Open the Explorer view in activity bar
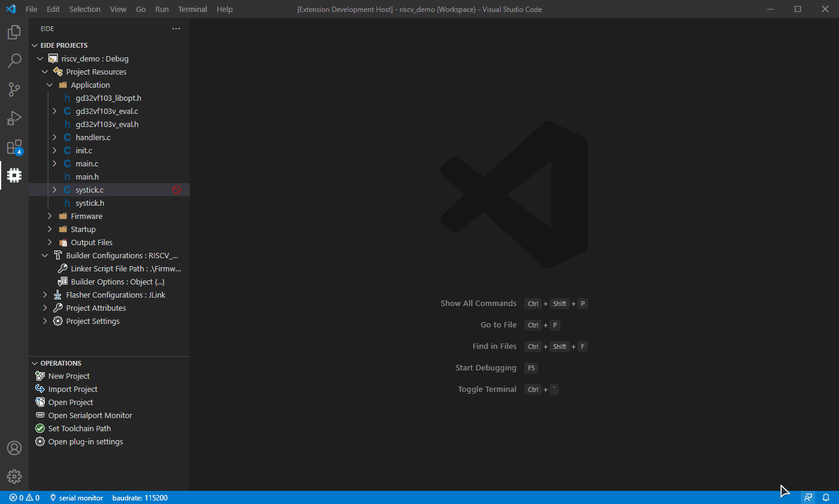839x504 pixels. click(x=14, y=32)
